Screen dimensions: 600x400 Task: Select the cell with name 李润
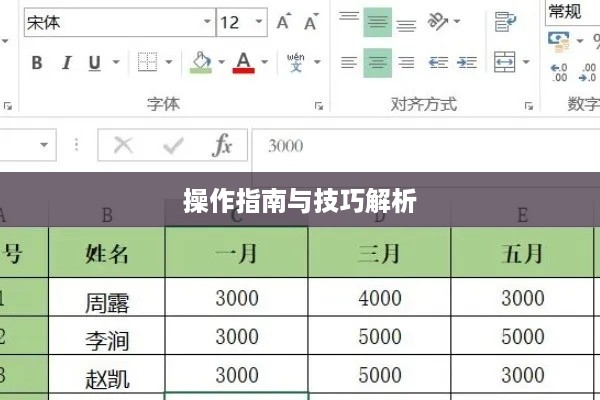point(107,336)
